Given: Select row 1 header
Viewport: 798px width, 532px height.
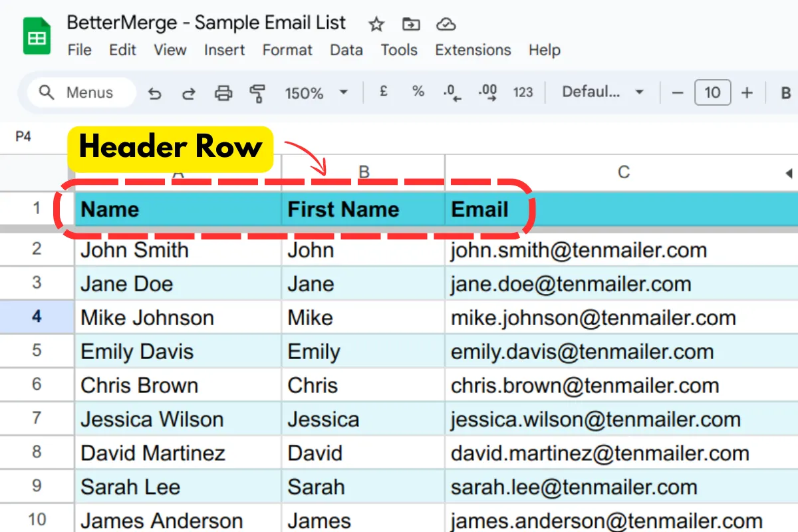Looking at the screenshot, I should point(37,208).
